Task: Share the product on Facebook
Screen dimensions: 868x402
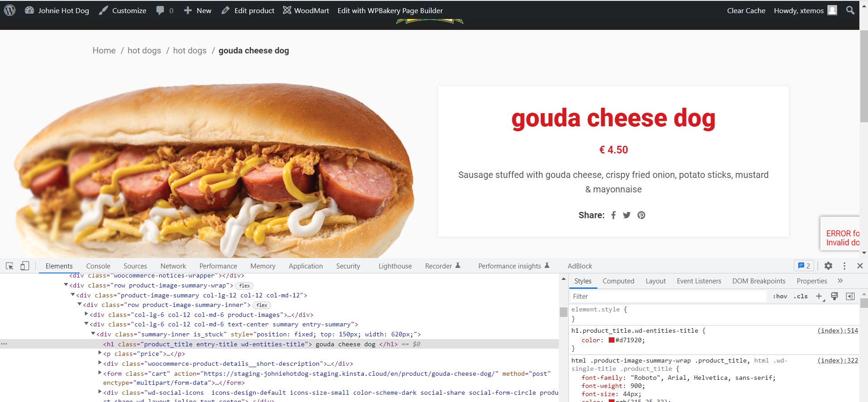Action: click(x=613, y=215)
